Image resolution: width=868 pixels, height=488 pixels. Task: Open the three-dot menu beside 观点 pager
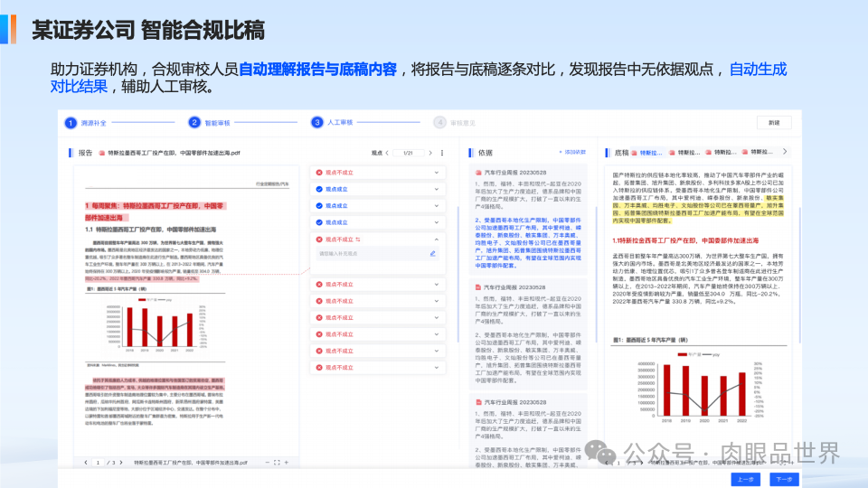(x=442, y=153)
